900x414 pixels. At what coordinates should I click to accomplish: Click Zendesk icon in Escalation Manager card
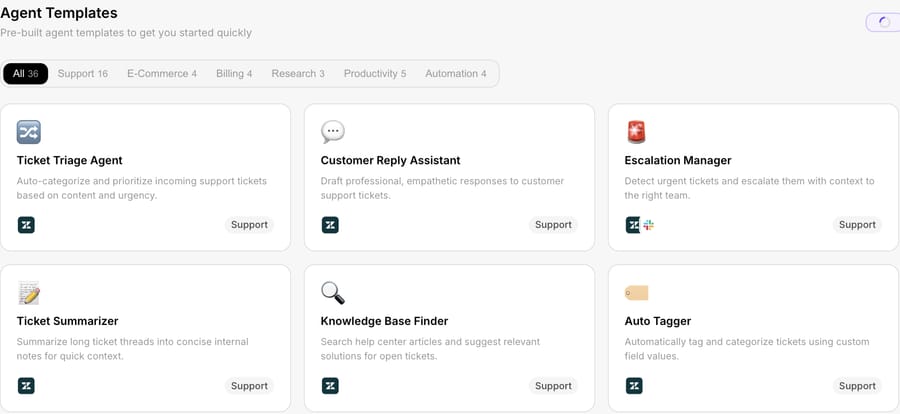pyautogui.click(x=633, y=225)
